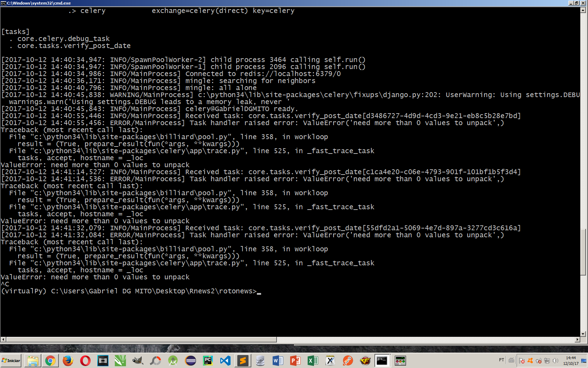Screen dimensions: 588x368
Task: Open Avast antivirus tray icon
Action: [x=530, y=361]
